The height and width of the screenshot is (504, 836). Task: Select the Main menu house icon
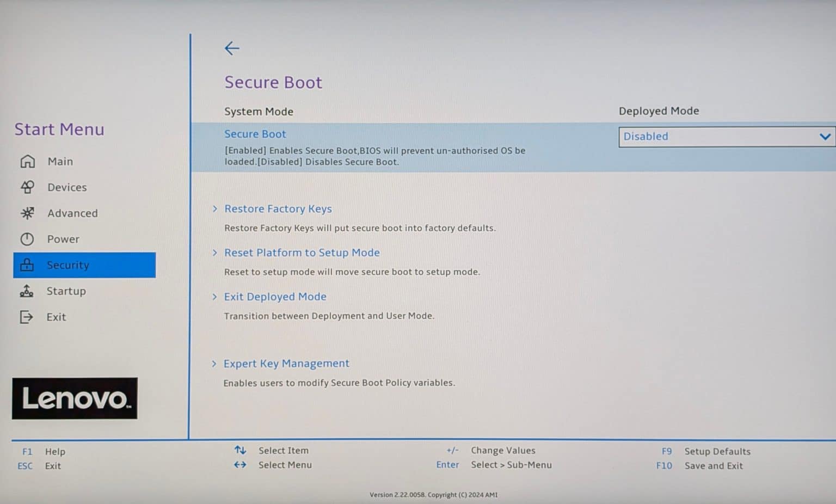(x=27, y=161)
